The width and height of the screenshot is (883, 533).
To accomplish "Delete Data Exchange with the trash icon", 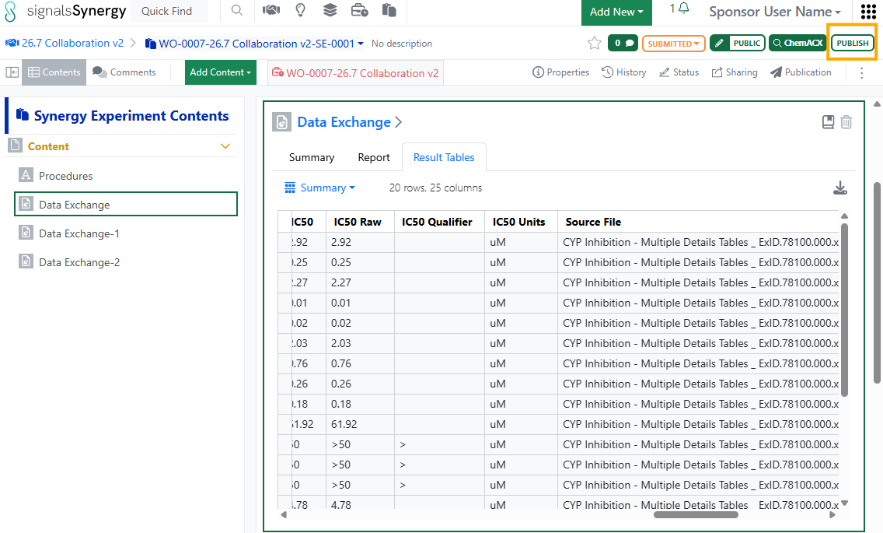I will pyautogui.click(x=846, y=122).
